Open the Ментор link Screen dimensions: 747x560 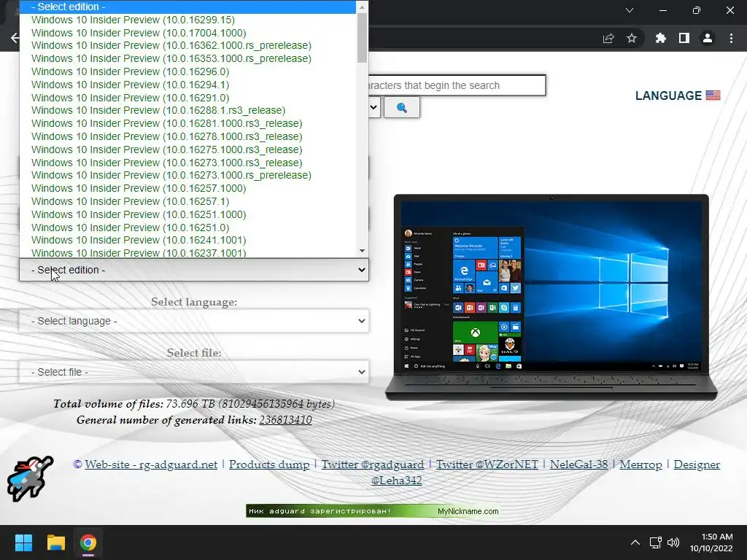pos(640,464)
